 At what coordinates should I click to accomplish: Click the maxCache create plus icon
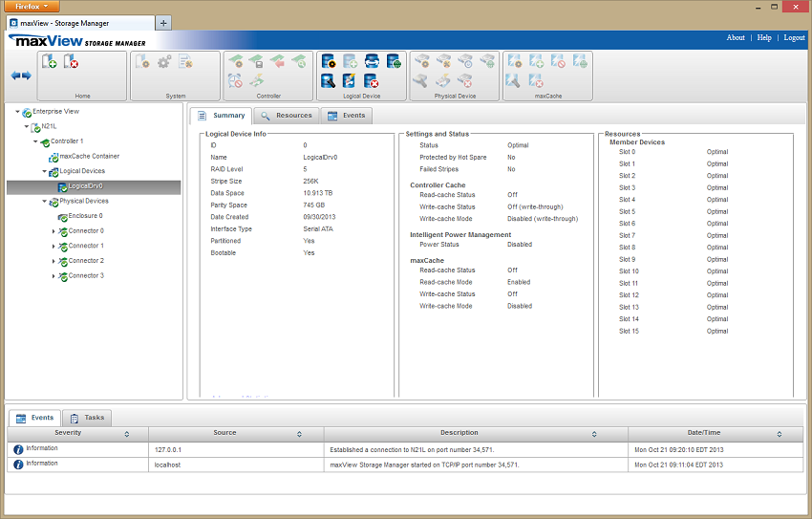(537, 61)
